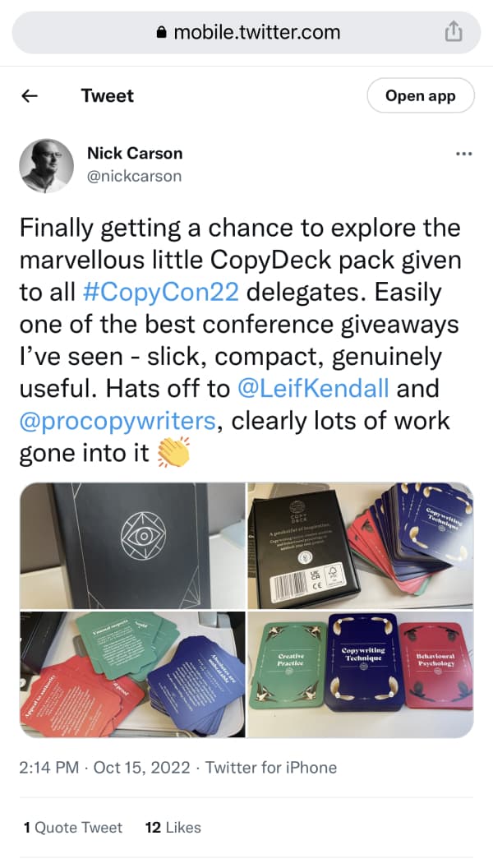Open the three-dot more options menu
Image resolution: width=493 pixels, height=868 pixels.
click(463, 154)
